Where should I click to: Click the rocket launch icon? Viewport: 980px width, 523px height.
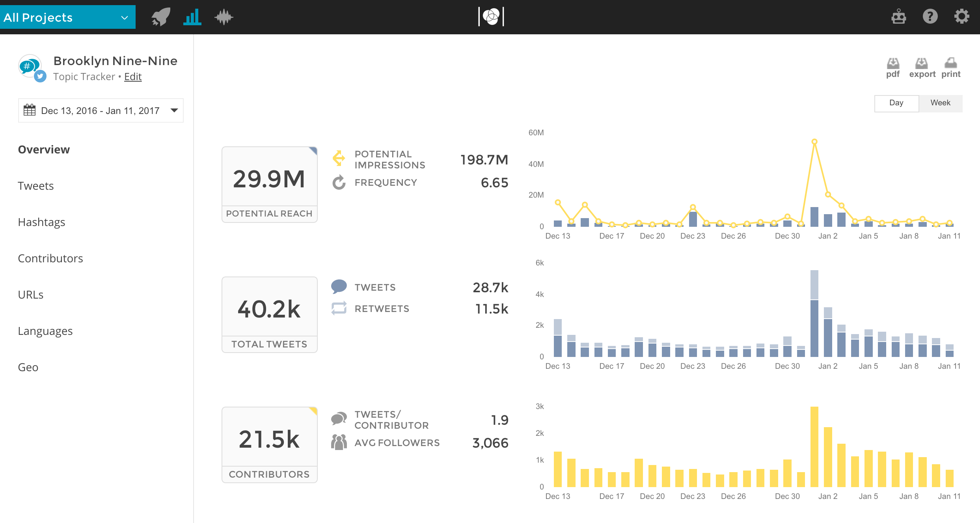pos(161,17)
